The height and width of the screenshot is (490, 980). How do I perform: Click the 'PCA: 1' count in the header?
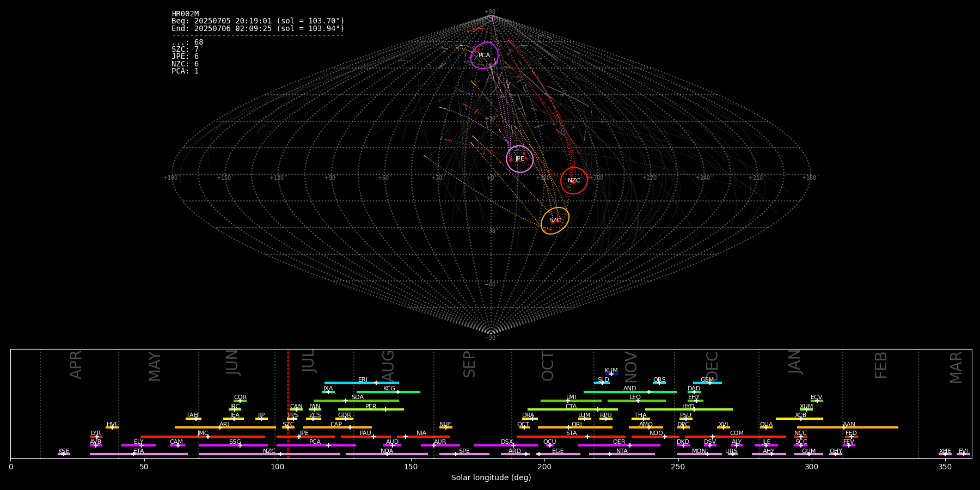click(x=185, y=71)
